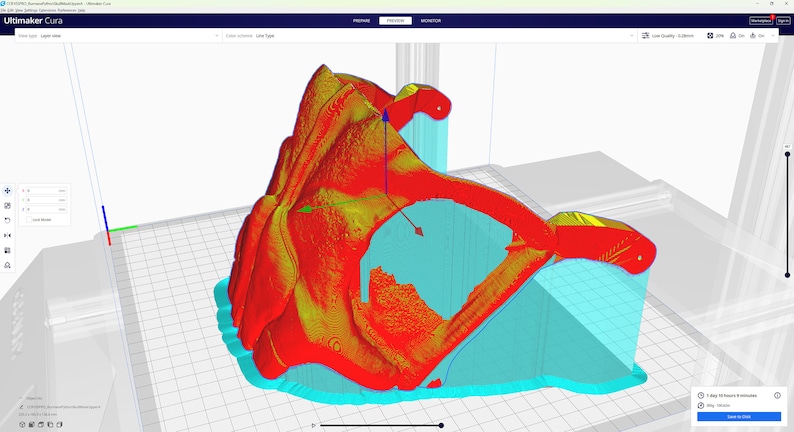Screen dimensions: 794x432
Task: Open the File menu
Action: (3, 10)
